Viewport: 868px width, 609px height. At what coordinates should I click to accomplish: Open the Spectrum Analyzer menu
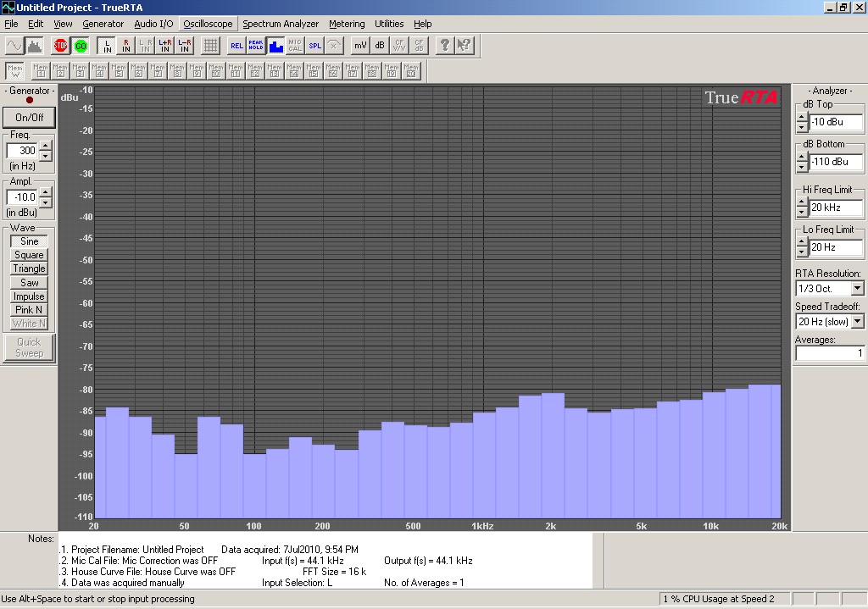(281, 24)
